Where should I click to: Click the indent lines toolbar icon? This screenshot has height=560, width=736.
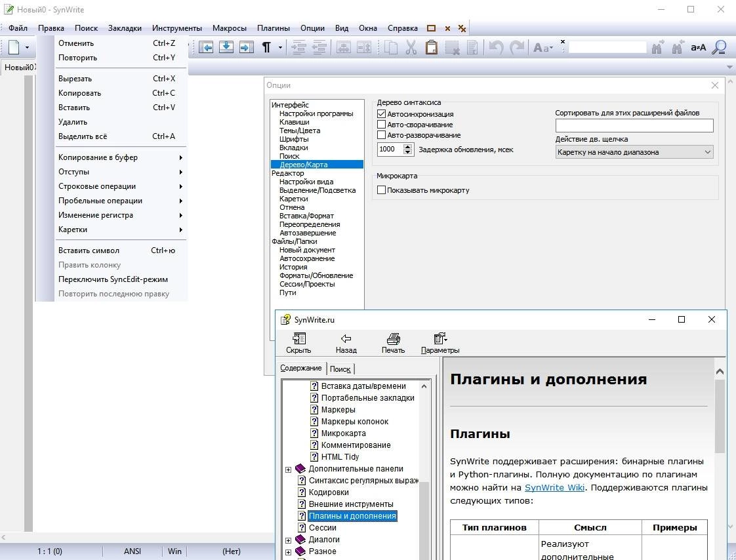[298, 47]
